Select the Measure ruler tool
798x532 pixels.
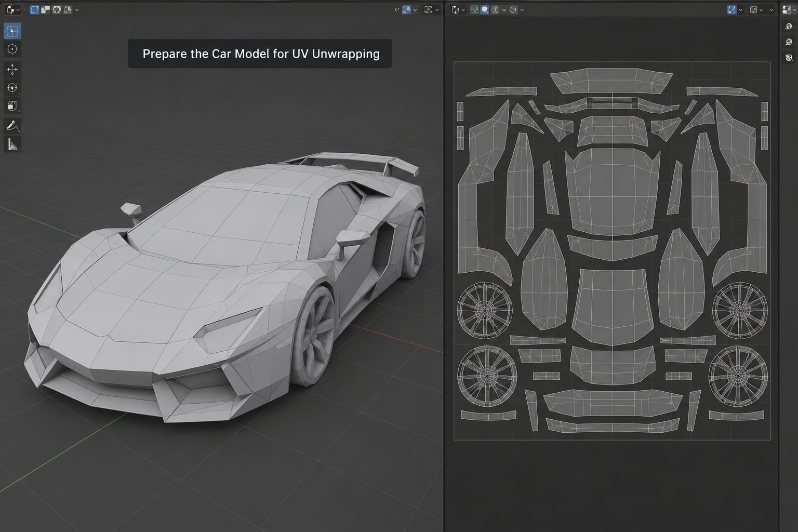coord(12,144)
